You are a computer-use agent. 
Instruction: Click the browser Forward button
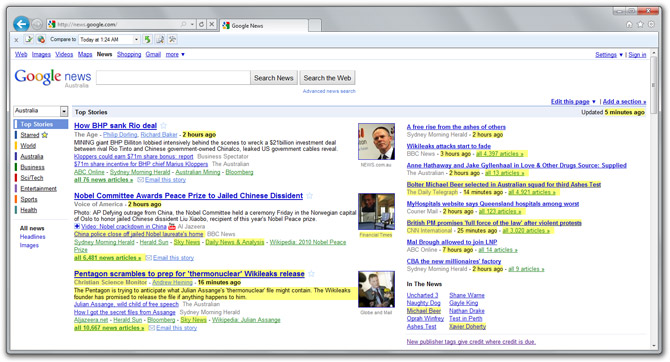pyautogui.click(x=37, y=24)
